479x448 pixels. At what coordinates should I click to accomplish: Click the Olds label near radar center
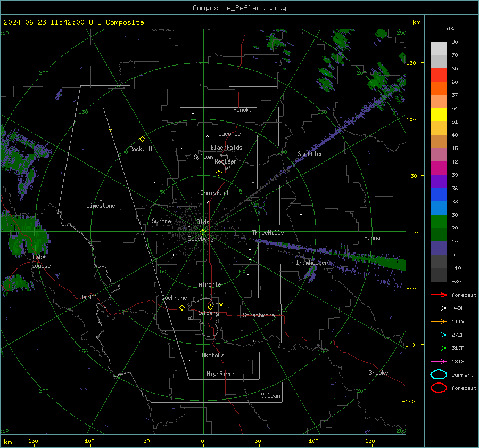point(203,222)
